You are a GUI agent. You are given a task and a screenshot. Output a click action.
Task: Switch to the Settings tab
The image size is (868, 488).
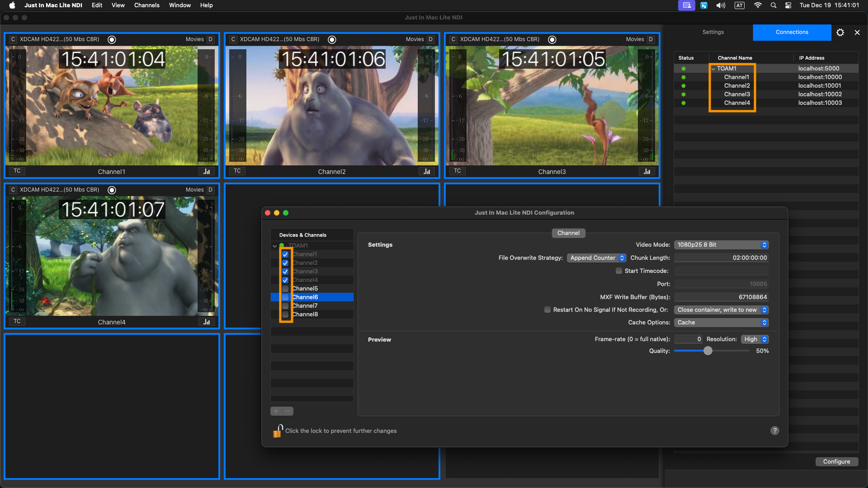point(713,33)
